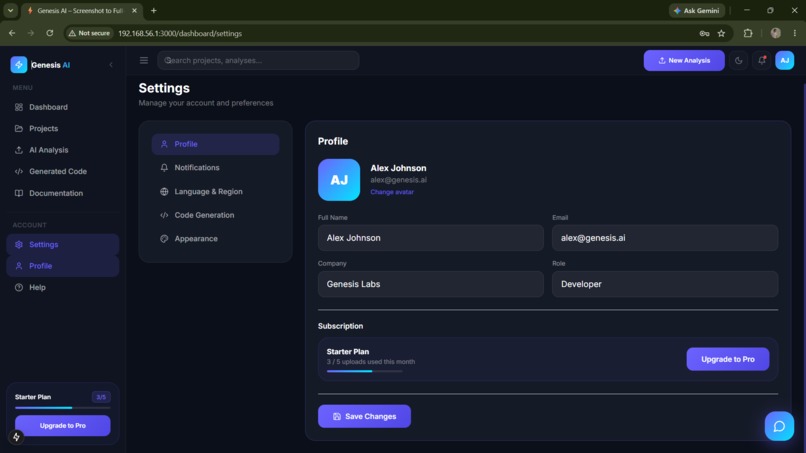Screen dimensions: 806x453
Task: Click the globe icon beside Language & Region
Action: [x=164, y=192]
